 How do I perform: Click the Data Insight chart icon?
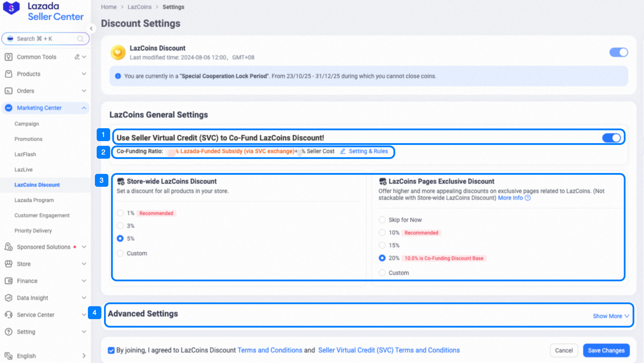8,298
